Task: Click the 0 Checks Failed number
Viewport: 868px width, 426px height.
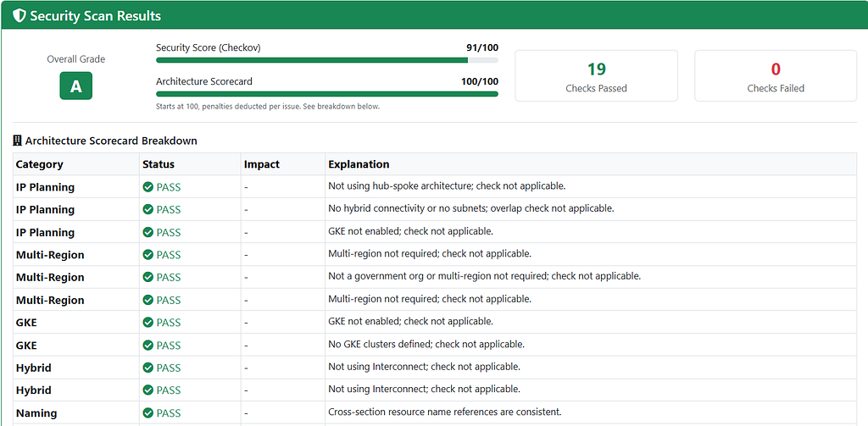Action: pyautogui.click(x=776, y=69)
